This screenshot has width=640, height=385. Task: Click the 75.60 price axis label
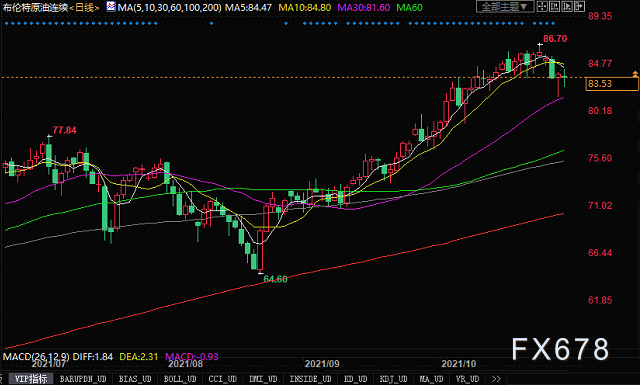click(x=600, y=158)
